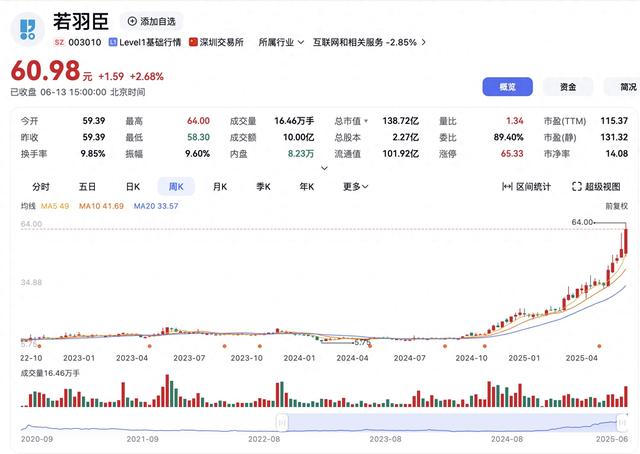Open the 更多 period dropdown
The height and width of the screenshot is (454, 640).
click(356, 187)
